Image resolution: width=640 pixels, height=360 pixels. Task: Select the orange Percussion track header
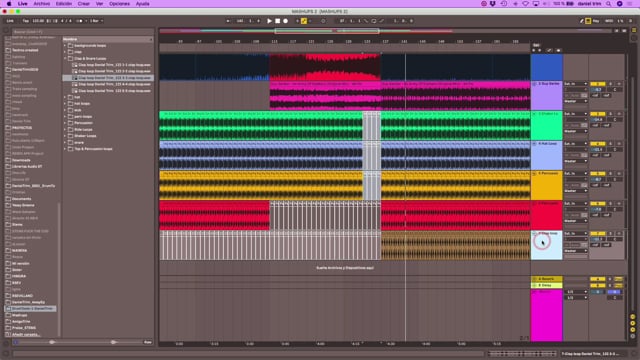pos(547,185)
